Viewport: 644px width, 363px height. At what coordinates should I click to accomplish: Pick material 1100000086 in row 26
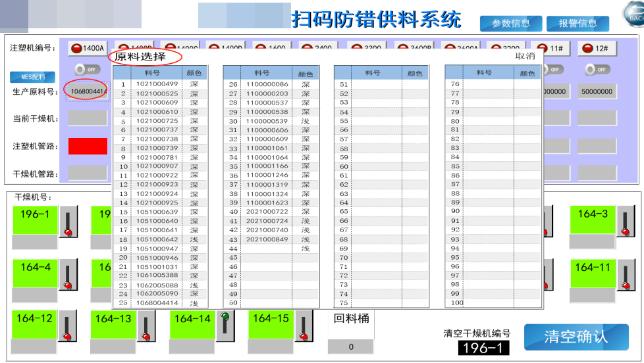tap(267, 84)
